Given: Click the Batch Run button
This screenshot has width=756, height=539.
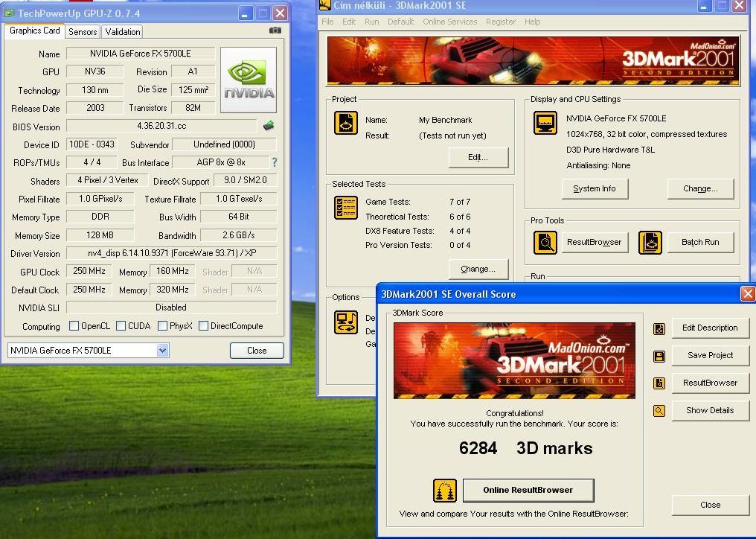Looking at the screenshot, I should pos(700,242).
